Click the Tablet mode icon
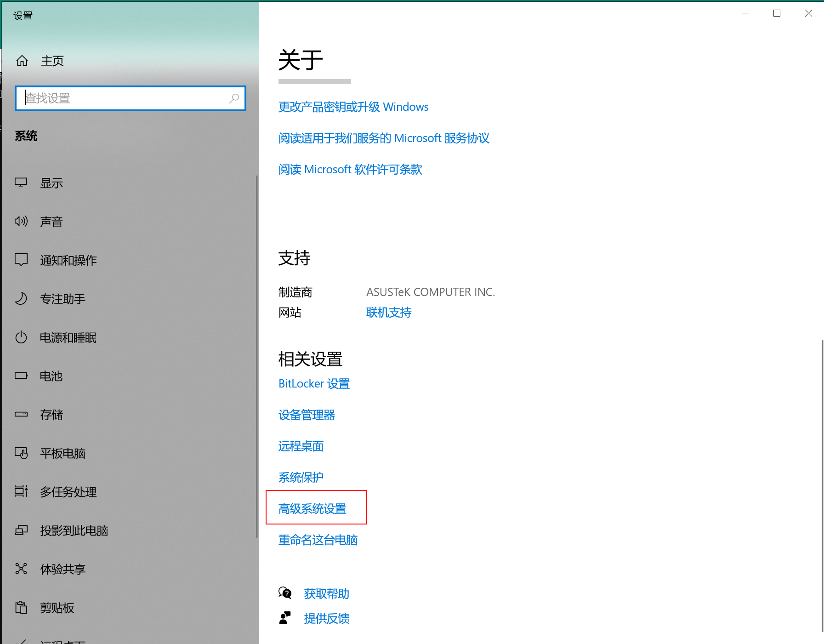The width and height of the screenshot is (824, 644). [x=21, y=453]
